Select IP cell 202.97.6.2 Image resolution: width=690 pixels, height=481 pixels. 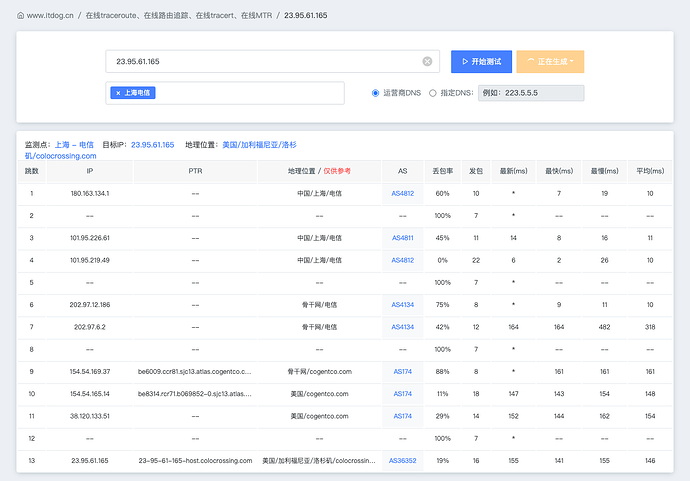pyautogui.click(x=90, y=327)
